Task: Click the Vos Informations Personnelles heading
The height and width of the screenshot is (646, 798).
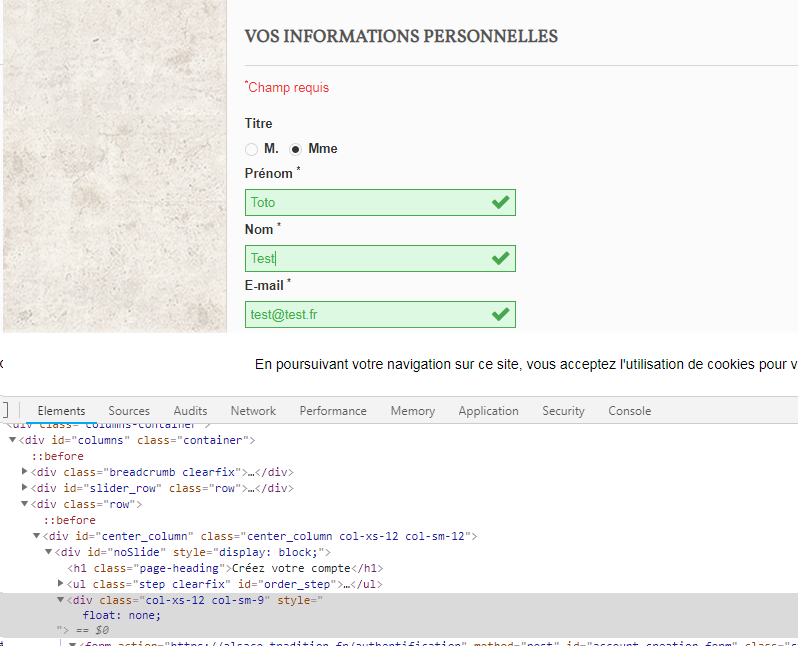Action: 401,36
